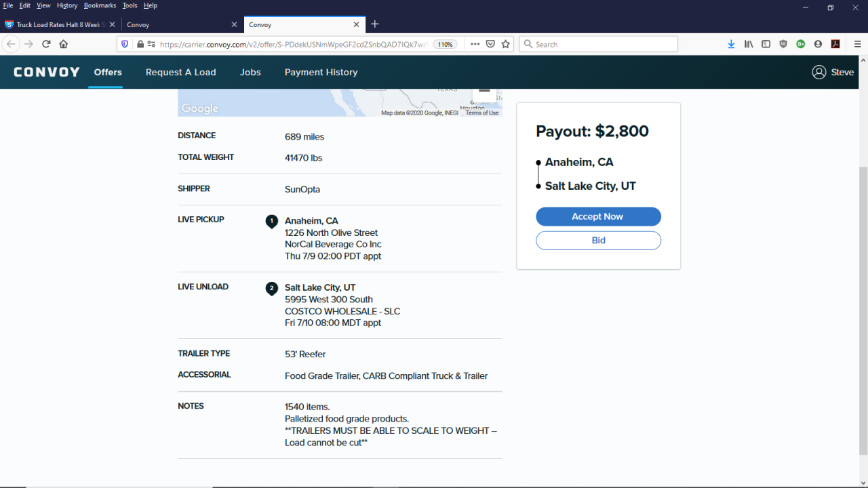Click pickup stop marker number 1
The width and height of the screenshot is (868, 488).
pos(271,221)
